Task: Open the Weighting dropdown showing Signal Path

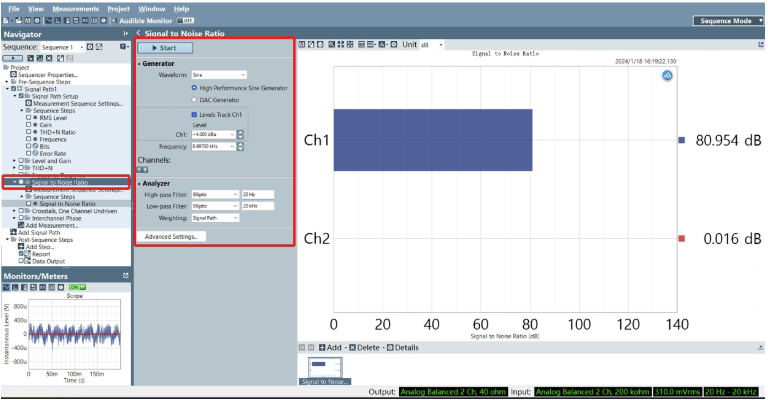Action: (x=215, y=217)
